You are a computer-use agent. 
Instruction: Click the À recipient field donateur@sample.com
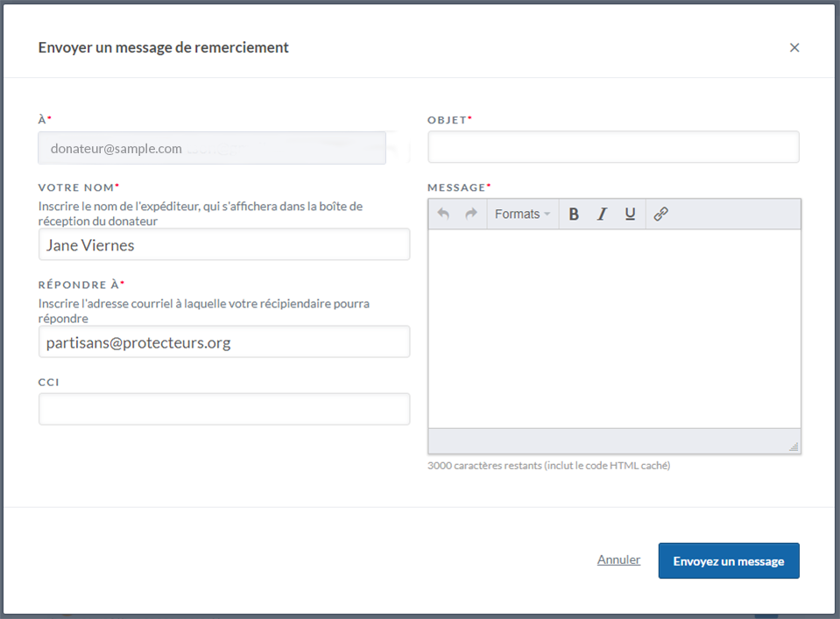click(212, 148)
